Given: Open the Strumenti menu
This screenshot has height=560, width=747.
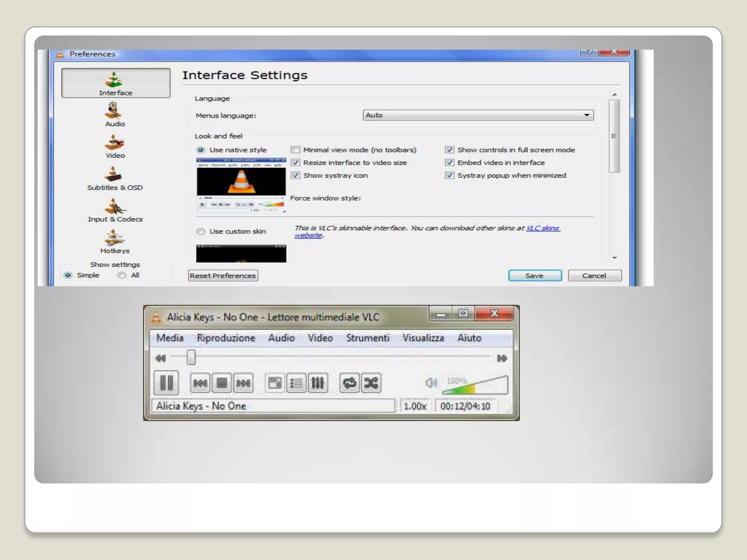Looking at the screenshot, I should [x=367, y=338].
